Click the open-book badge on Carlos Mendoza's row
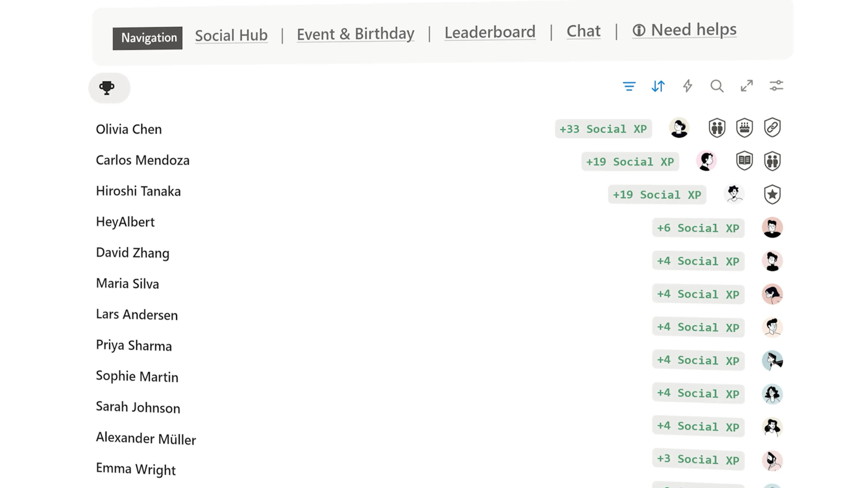Viewport: 868px width, 488px height. pos(744,161)
